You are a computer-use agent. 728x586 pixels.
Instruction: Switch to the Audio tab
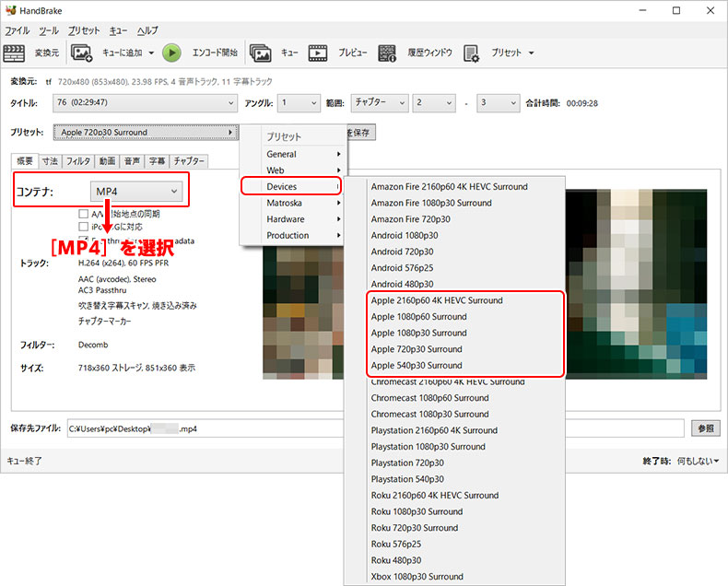pyautogui.click(x=132, y=160)
